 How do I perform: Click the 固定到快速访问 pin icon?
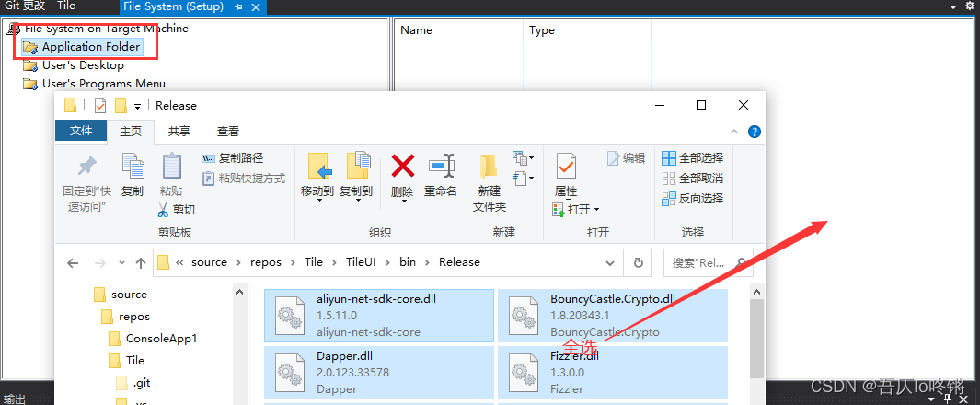(86, 167)
